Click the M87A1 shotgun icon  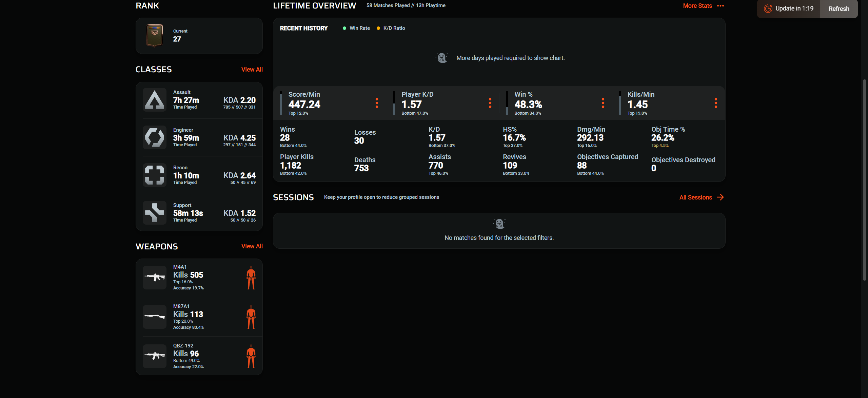coord(154,317)
